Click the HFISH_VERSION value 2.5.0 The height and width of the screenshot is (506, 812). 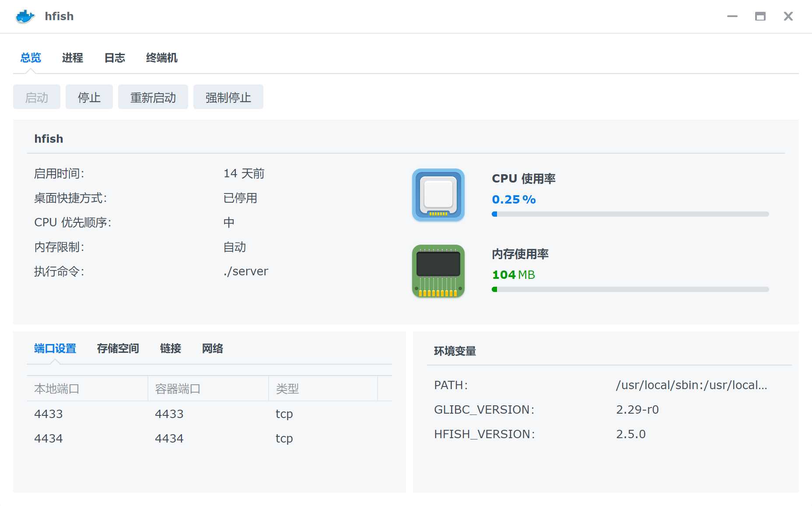pos(631,434)
